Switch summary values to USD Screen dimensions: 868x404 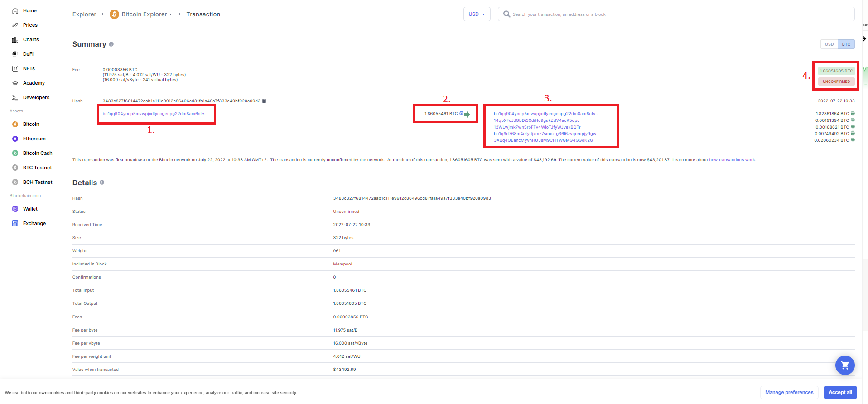829,44
